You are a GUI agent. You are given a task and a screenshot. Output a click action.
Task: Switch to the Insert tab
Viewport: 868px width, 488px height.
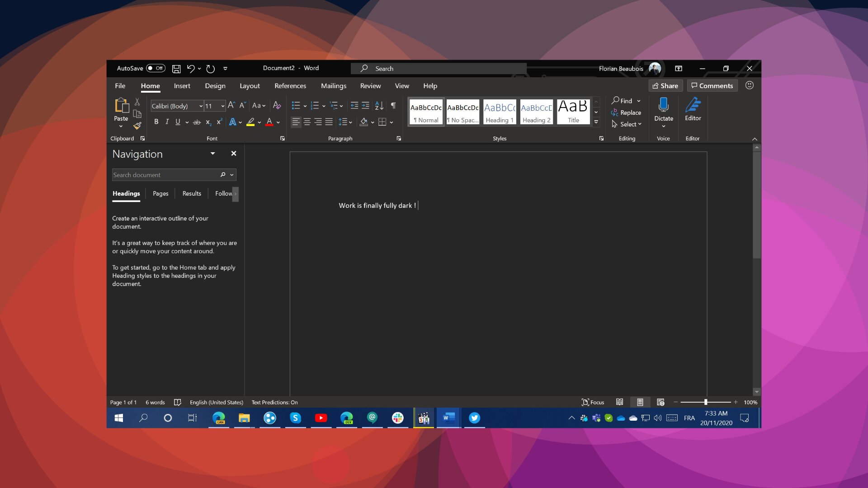182,86
